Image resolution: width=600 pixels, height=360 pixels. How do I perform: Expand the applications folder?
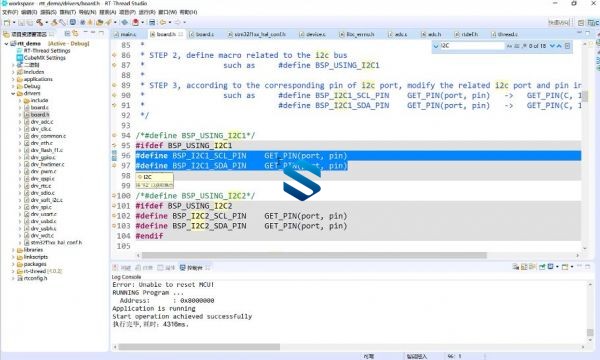(13, 79)
